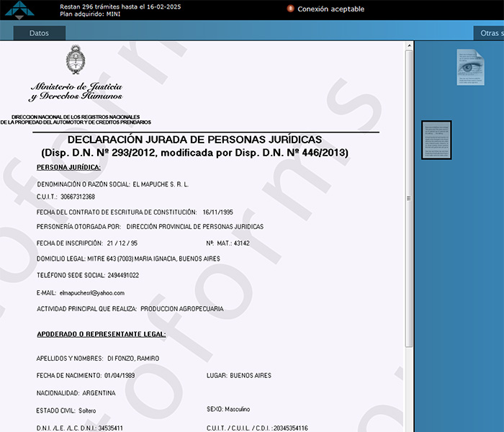Screen dimensions: 504x432
Task: Click the C.U.I.T. number 30667312368
Action: (77, 197)
